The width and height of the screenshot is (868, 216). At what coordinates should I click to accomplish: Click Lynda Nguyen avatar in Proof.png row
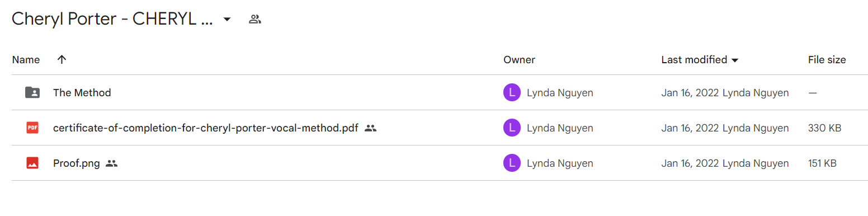[x=512, y=163]
